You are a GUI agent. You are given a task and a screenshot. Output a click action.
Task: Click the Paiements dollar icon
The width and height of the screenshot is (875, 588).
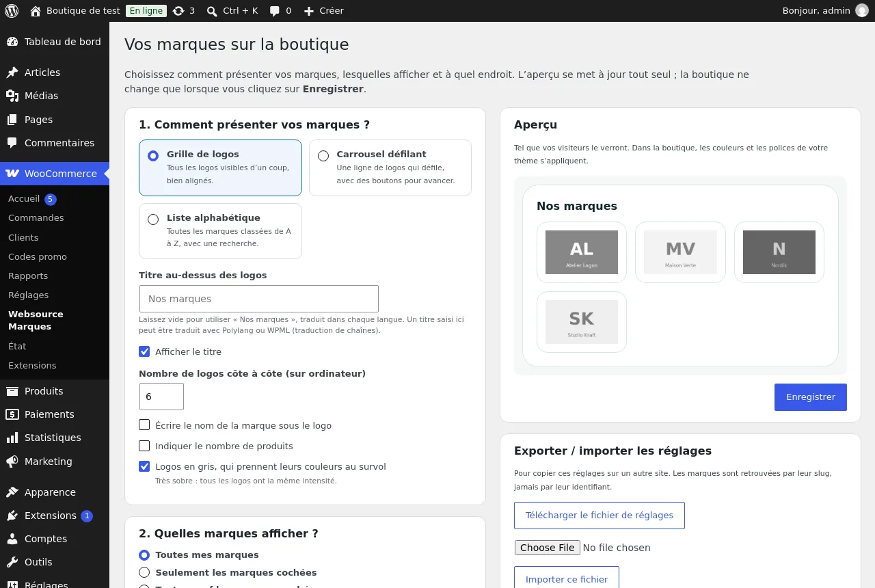point(12,414)
